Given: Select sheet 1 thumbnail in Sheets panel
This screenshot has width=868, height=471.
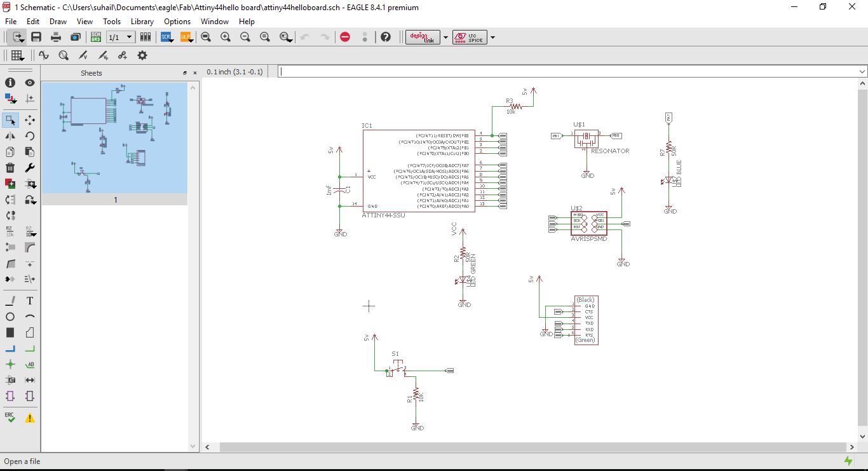Looking at the screenshot, I should pos(114,137).
